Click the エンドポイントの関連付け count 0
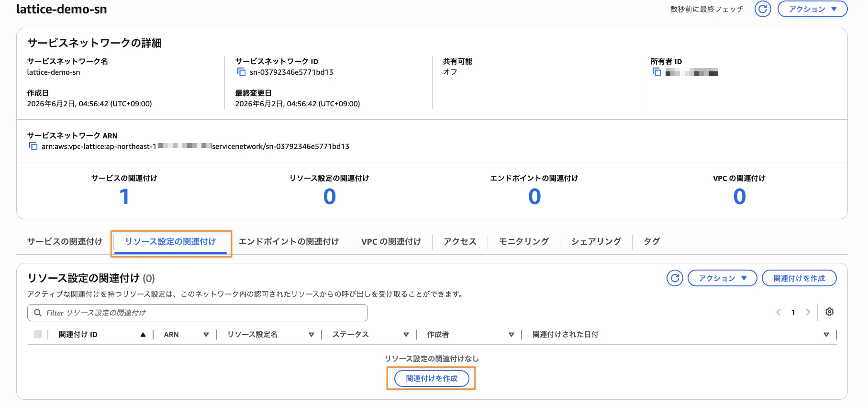Screen dimensions: 868x408 (x=534, y=196)
